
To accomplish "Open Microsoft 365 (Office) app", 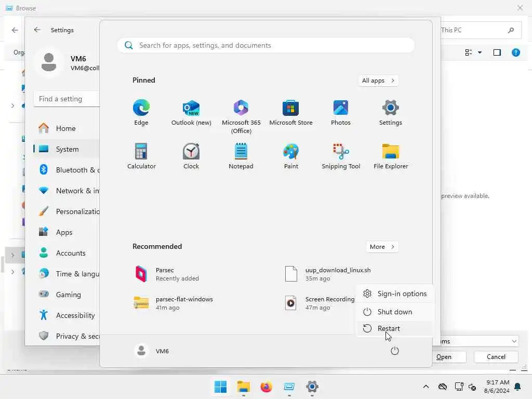I will click(241, 117).
